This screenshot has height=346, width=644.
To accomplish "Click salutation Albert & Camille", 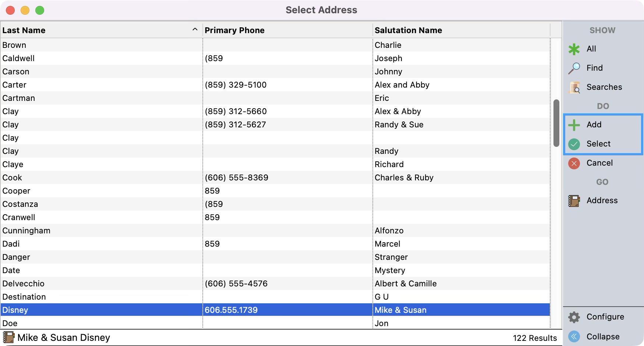I will (406, 283).
